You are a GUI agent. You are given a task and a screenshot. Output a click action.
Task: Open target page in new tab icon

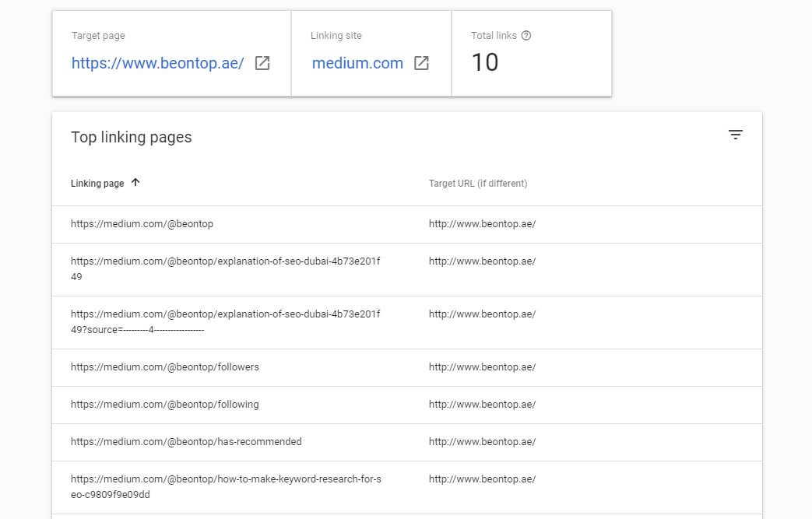tap(262, 63)
